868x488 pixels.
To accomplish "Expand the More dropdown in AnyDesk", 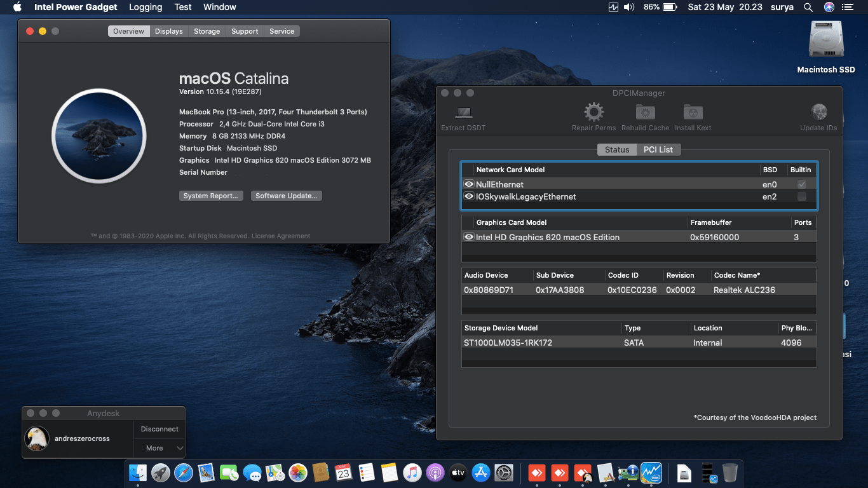I will (159, 447).
